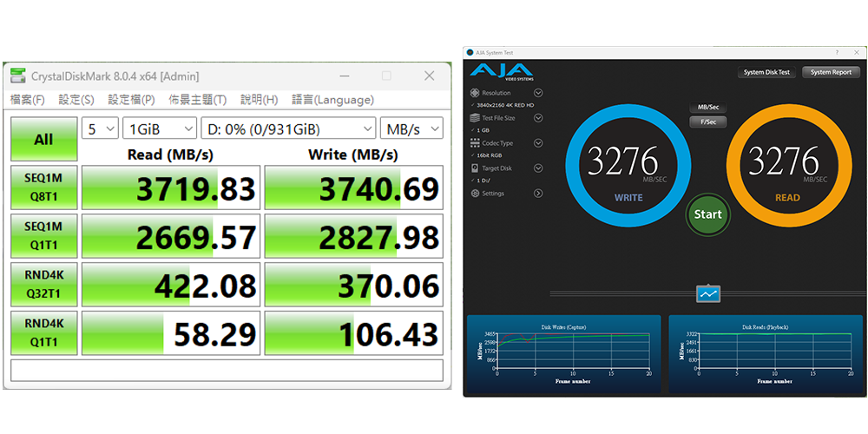Click the Test File Size stack icon

pos(474,118)
